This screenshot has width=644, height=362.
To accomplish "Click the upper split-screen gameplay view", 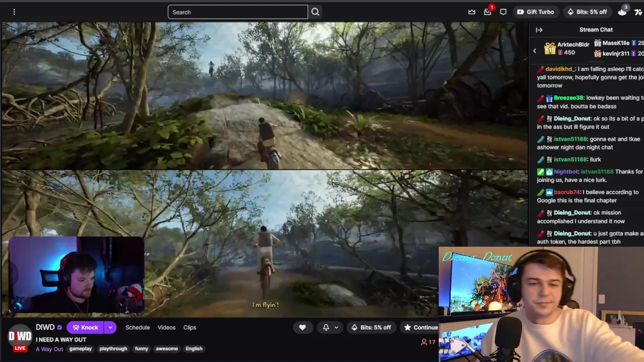I will pos(265,96).
